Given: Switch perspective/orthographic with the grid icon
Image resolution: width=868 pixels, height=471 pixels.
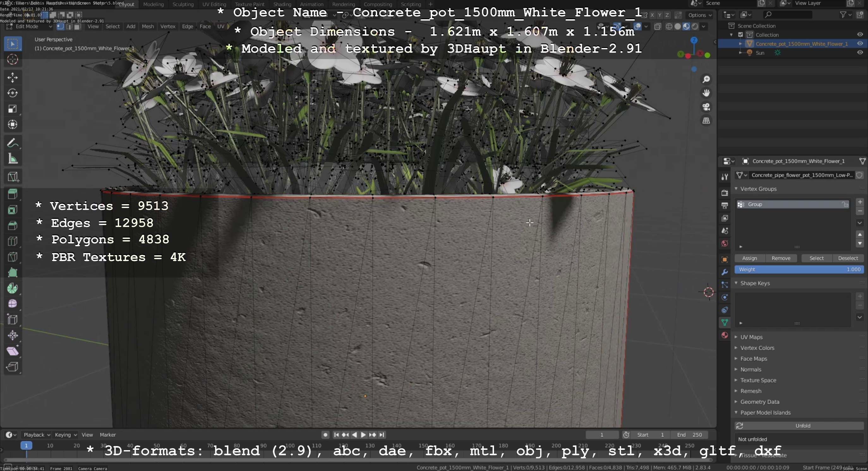Looking at the screenshot, I should 706,121.
